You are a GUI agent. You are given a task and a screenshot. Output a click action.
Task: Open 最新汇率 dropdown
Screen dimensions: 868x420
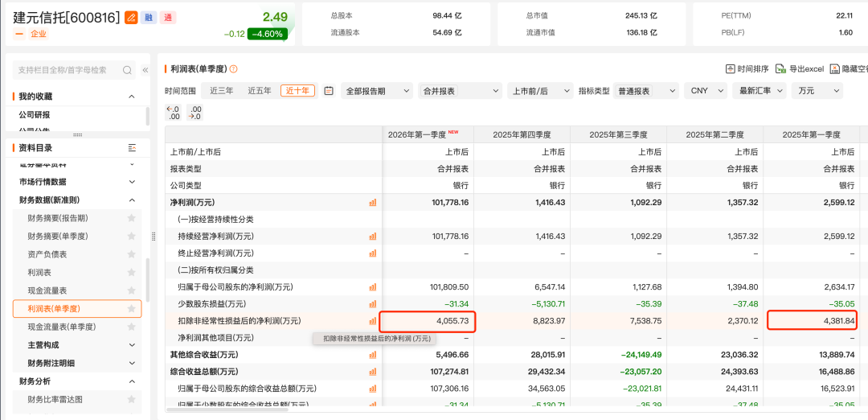coord(759,91)
